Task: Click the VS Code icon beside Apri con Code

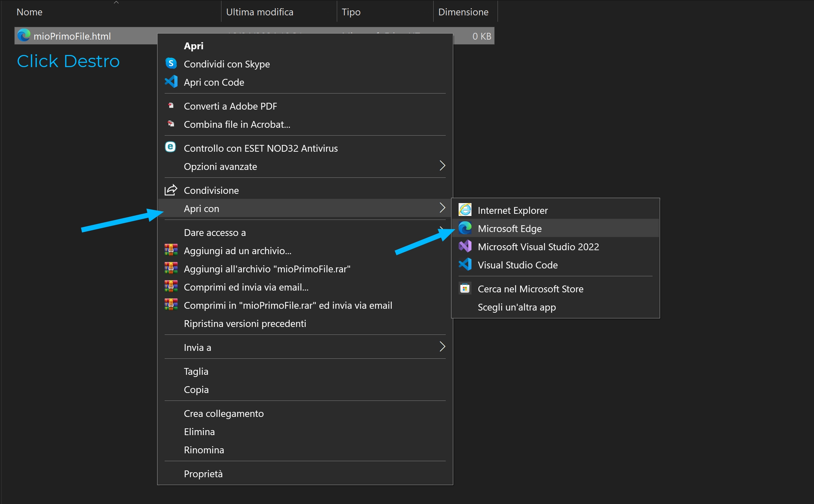Action: (171, 82)
